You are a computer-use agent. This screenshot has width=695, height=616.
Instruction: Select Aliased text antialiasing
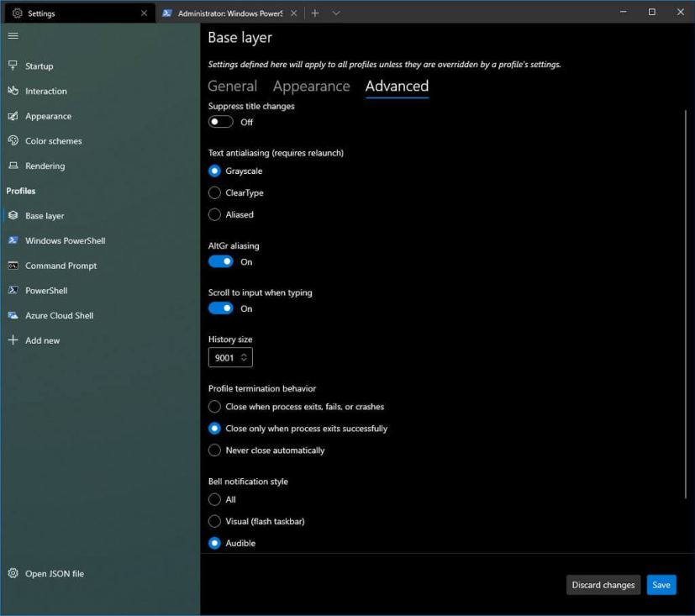pos(231,214)
